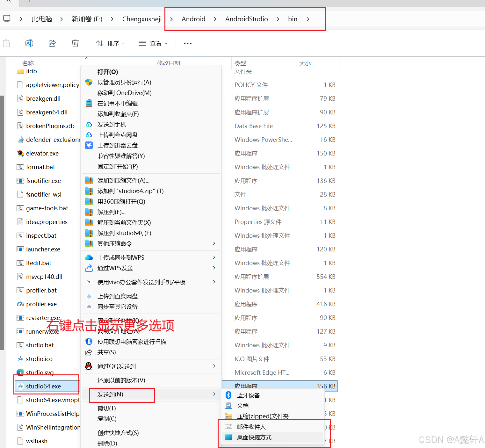Click the delete trash icon in toolbar
This screenshot has width=485, height=448.
tap(75, 43)
